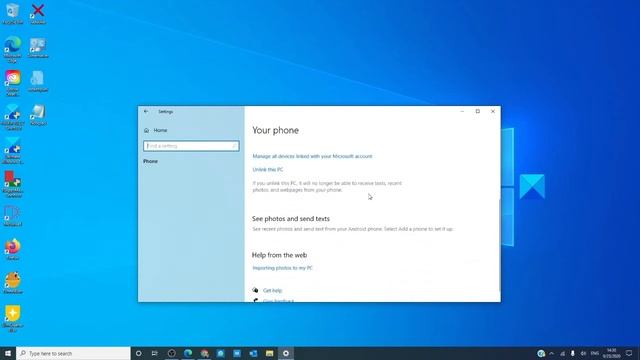Open Outlook from the taskbar
This screenshot has width=640, height=360.
click(253, 353)
